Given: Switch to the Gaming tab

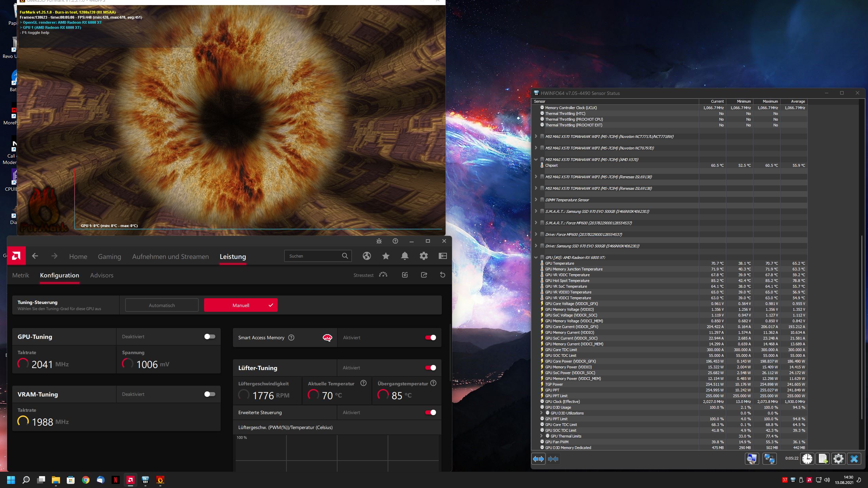Looking at the screenshot, I should pyautogui.click(x=109, y=257).
